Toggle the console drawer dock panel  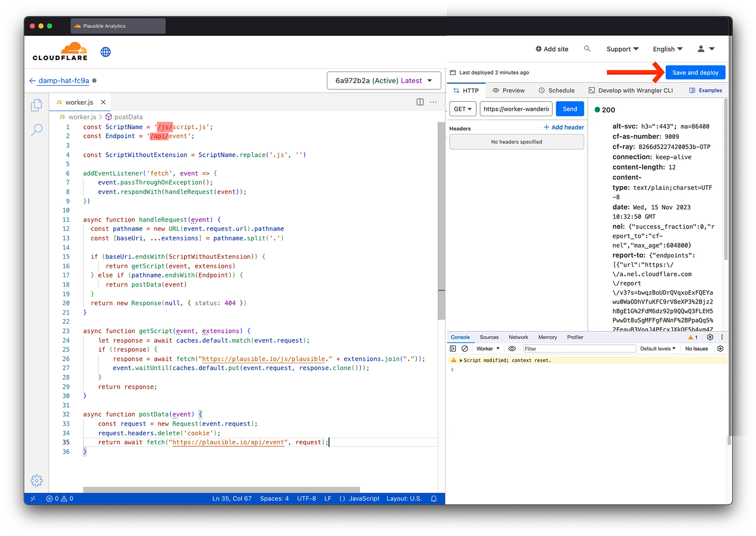[x=453, y=348]
